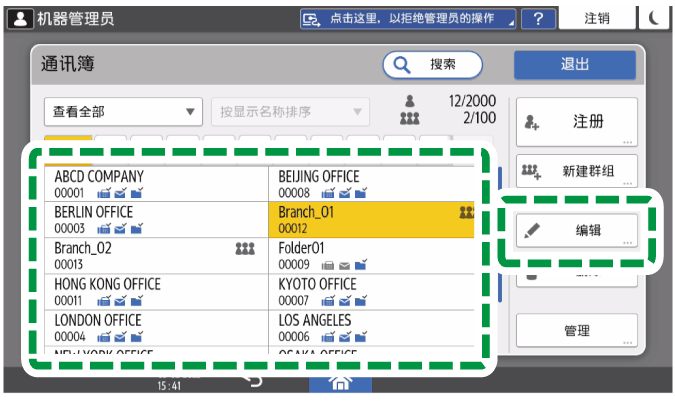The width and height of the screenshot is (675, 401).
Task: Click Register with the add-user icon
Action: click(577, 122)
